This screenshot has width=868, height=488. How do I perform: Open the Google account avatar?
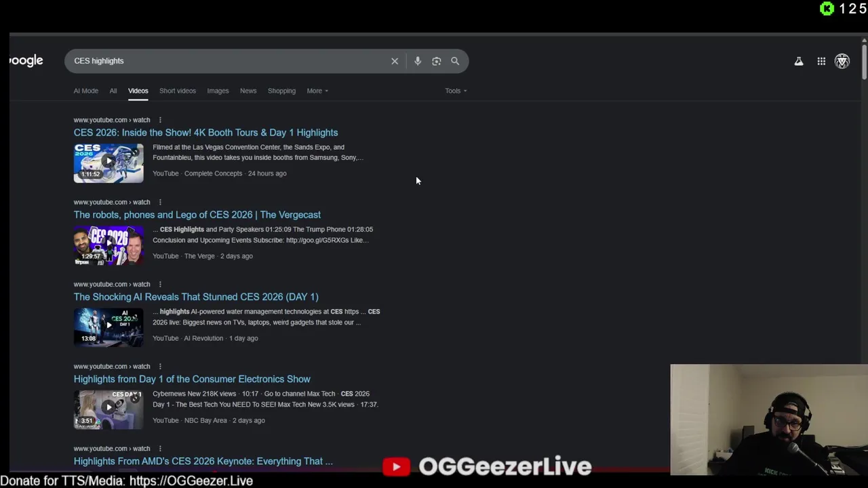842,61
